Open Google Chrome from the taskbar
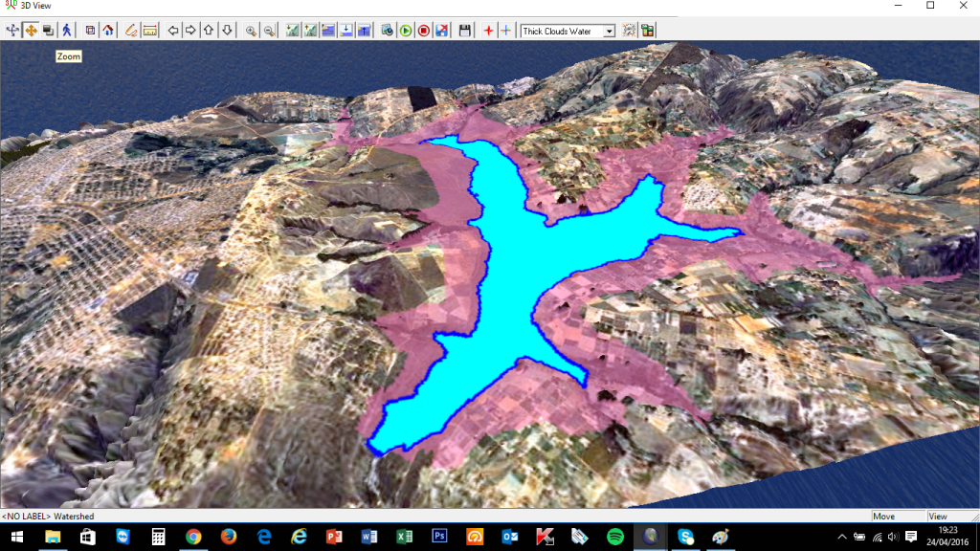 coord(193,537)
